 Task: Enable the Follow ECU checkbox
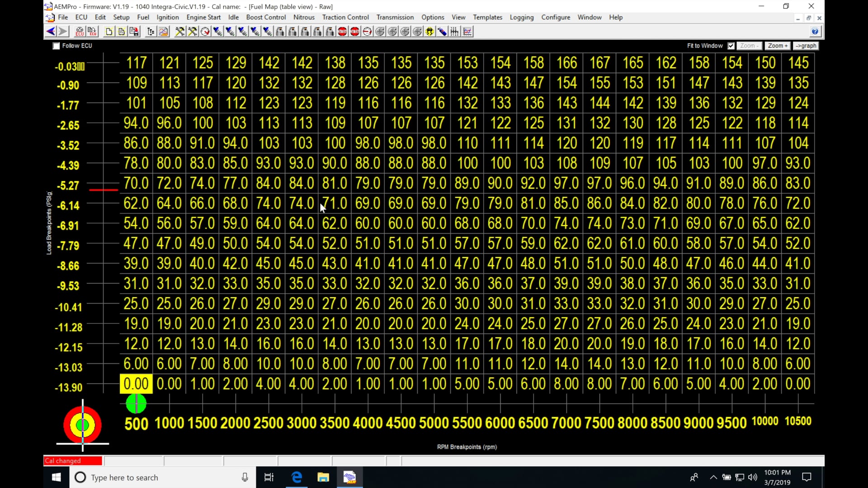(56, 46)
